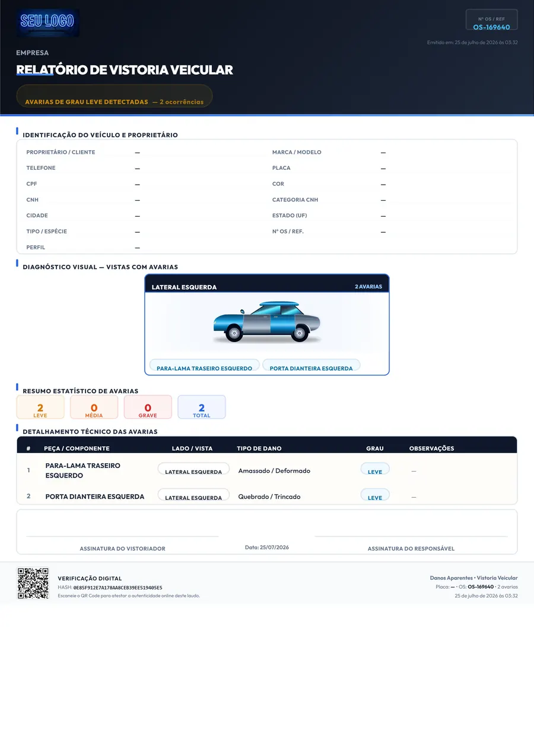Image resolution: width=534 pixels, height=756 pixels.
Task: Click the 'Data: 25/07/2026' text
Action: (267, 547)
